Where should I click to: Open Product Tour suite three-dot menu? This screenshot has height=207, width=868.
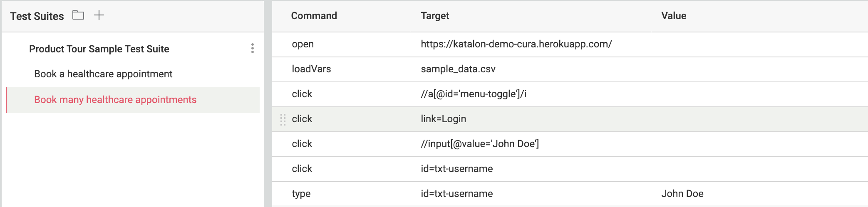(252, 49)
